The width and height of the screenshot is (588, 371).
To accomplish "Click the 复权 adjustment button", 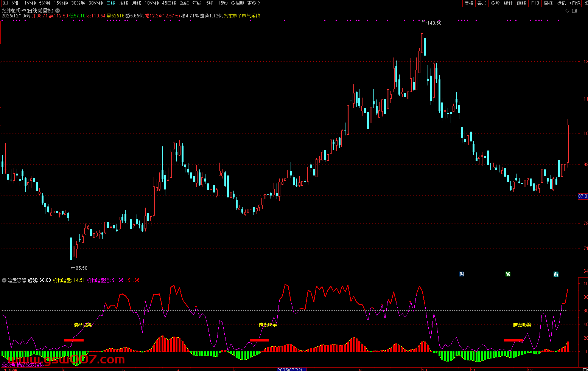I will click(x=469, y=3).
